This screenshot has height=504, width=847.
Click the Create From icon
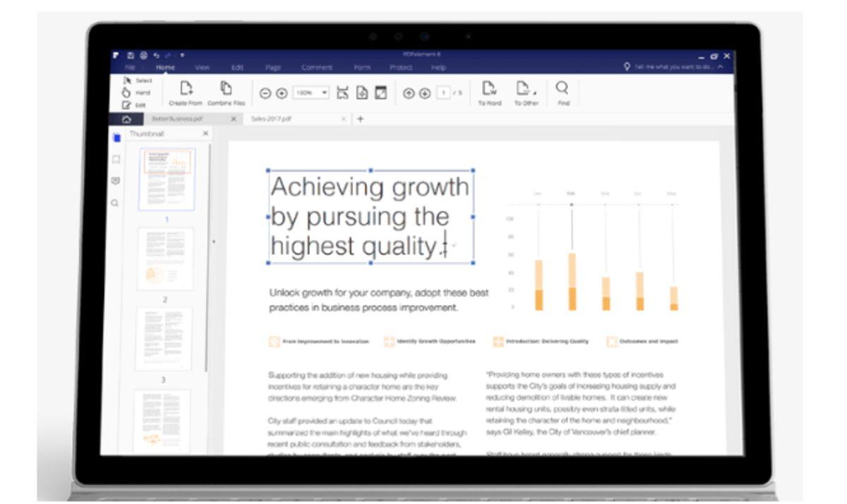[186, 89]
